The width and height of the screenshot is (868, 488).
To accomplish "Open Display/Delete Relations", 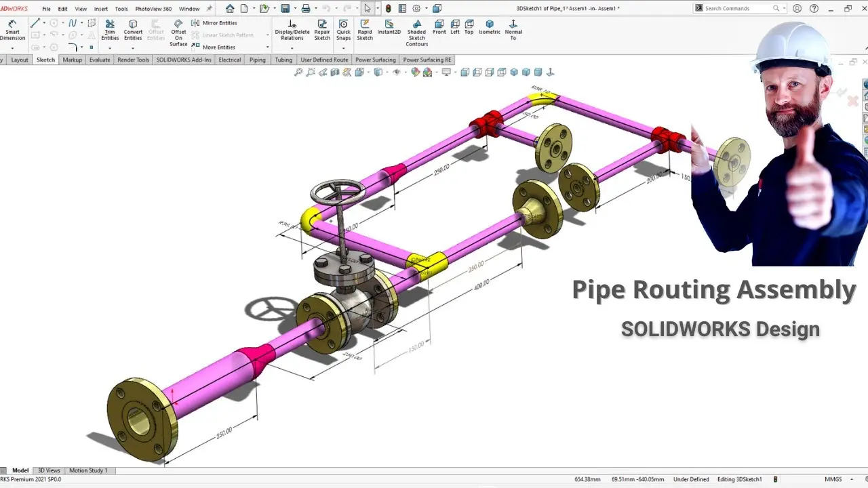I will pyautogui.click(x=292, y=30).
